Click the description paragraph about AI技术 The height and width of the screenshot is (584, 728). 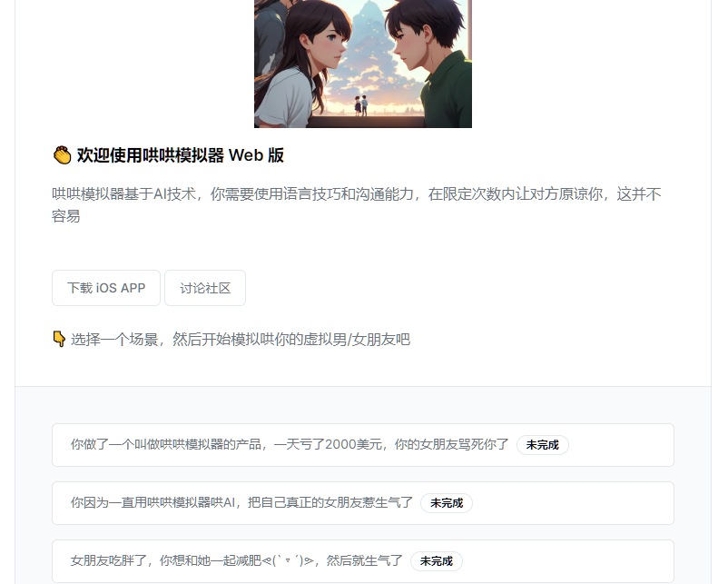click(x=356, y=205)
